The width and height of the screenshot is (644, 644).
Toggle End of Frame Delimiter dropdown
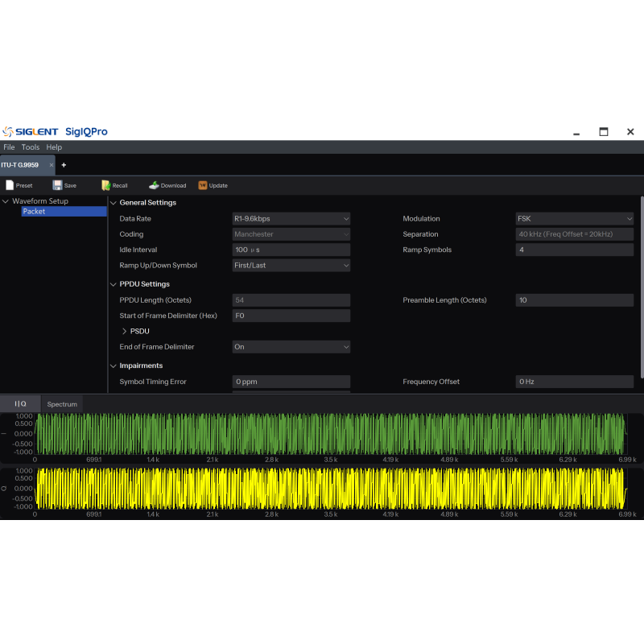[291, 347]
